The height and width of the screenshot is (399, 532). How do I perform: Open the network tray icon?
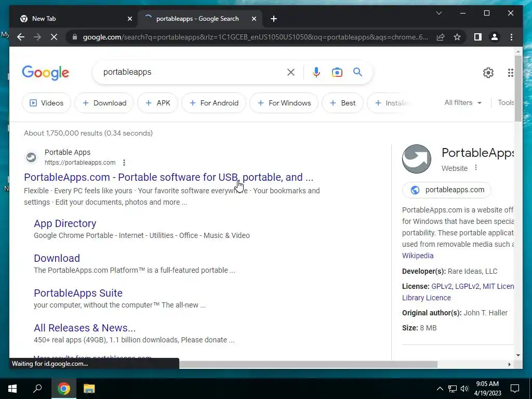pyautogui.click(x=453, y=389)
